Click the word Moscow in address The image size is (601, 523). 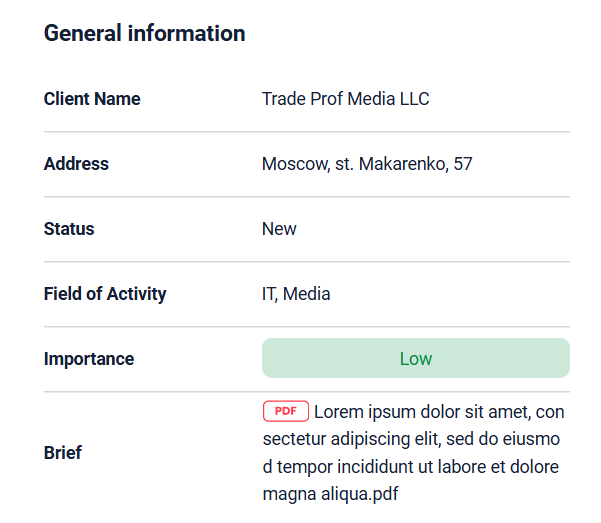pyautogui.click(x=296, y=164)
